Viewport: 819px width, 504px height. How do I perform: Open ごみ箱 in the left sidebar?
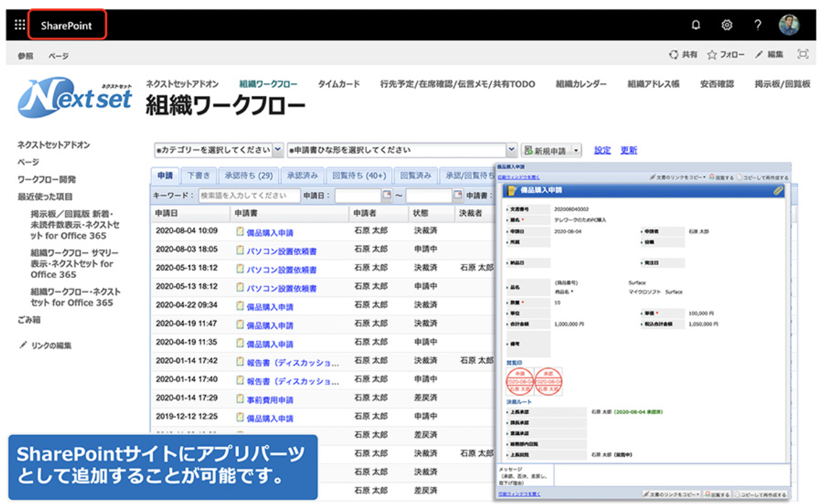pos(29,320)
